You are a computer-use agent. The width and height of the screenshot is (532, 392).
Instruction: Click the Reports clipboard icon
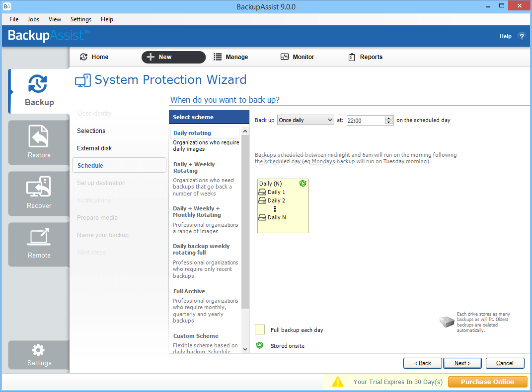pos(352,57)
